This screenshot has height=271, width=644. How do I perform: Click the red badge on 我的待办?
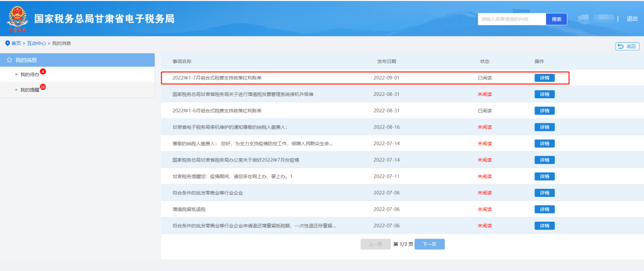(43, 72)
